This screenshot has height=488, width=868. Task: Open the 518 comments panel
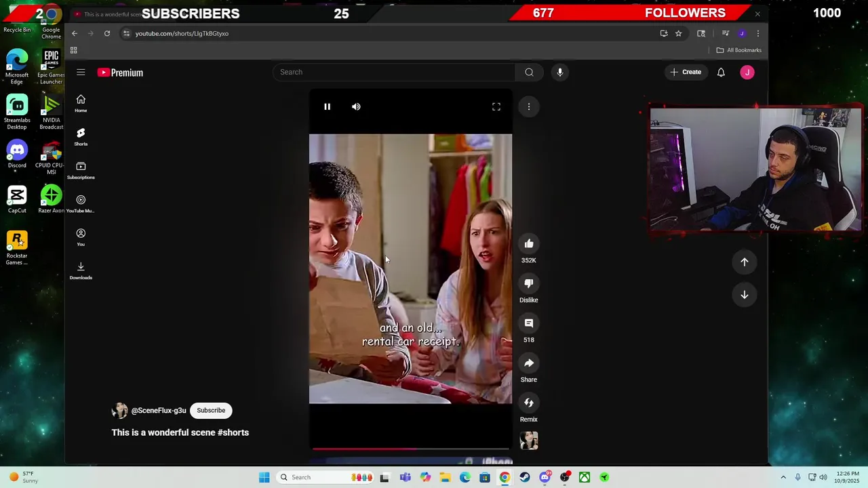tap(529, 323)
